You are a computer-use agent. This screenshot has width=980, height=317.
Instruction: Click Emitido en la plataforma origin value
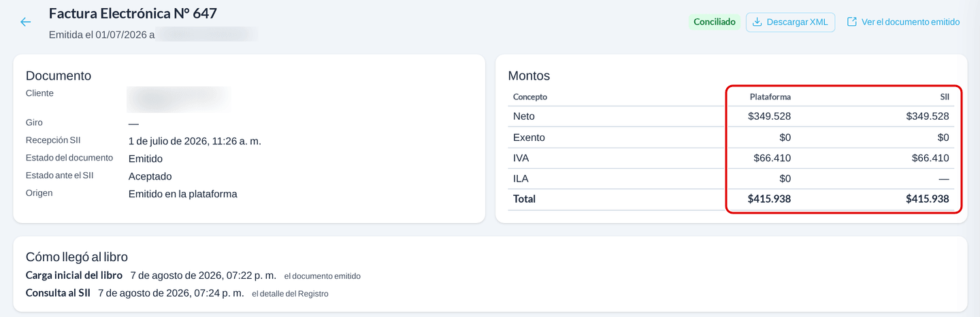click(183, 194)
